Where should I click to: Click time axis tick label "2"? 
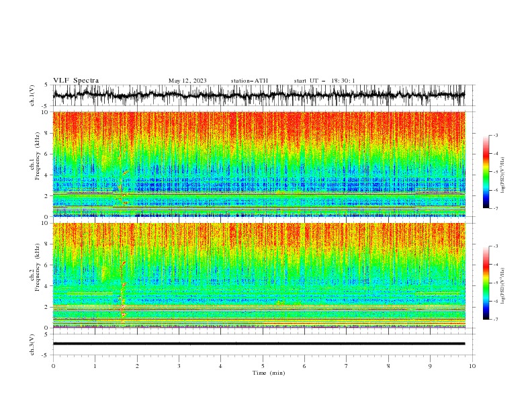[x=137, y=366]
